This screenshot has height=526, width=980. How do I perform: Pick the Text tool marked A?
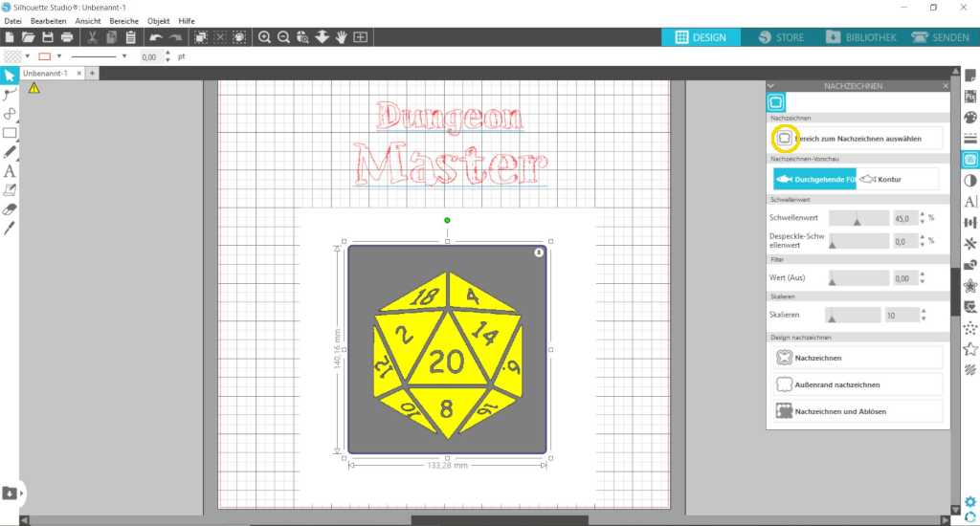(10, 171)
